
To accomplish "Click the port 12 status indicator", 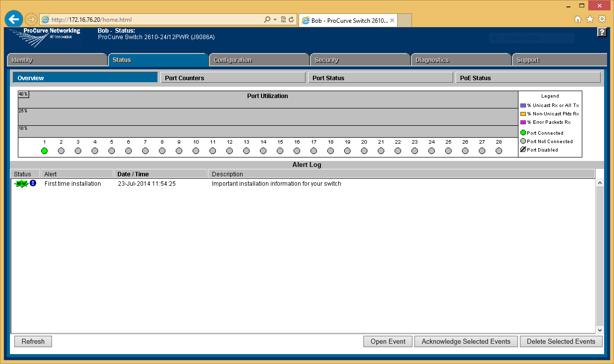I will point(229,151).
